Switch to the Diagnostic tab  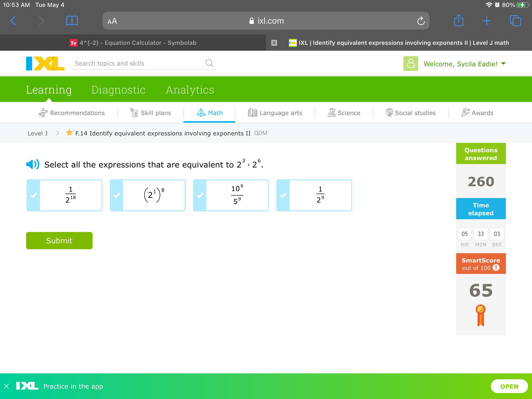(118, 90)
